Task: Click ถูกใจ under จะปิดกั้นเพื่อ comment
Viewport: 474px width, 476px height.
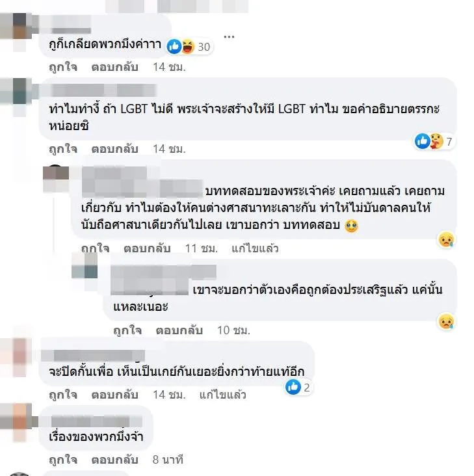Action: 63,395
